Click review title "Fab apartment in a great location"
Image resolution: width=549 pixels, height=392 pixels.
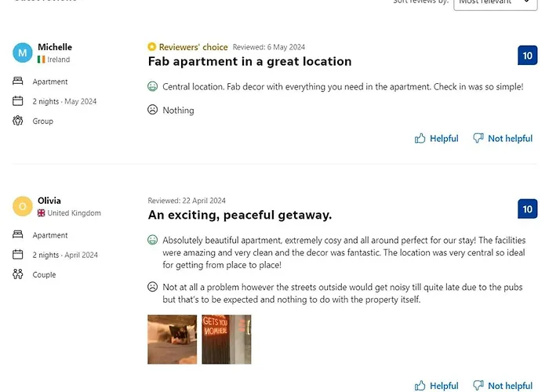[249, 61]
